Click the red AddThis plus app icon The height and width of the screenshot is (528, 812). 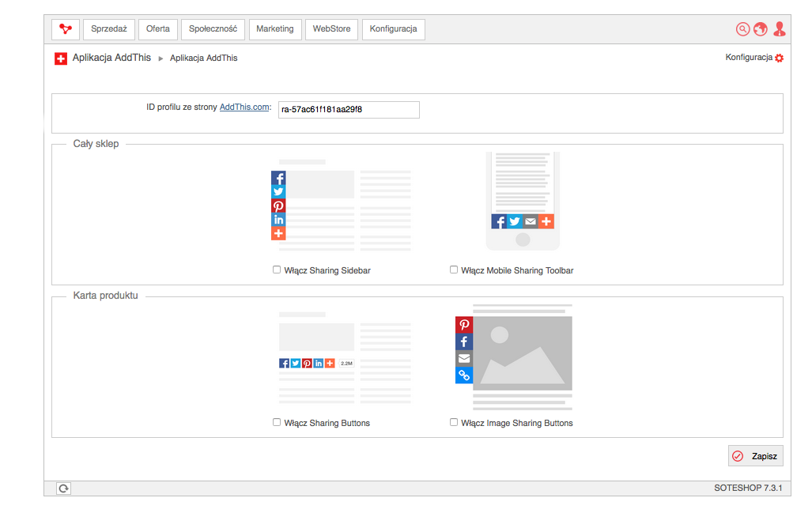tap(61, 58)
